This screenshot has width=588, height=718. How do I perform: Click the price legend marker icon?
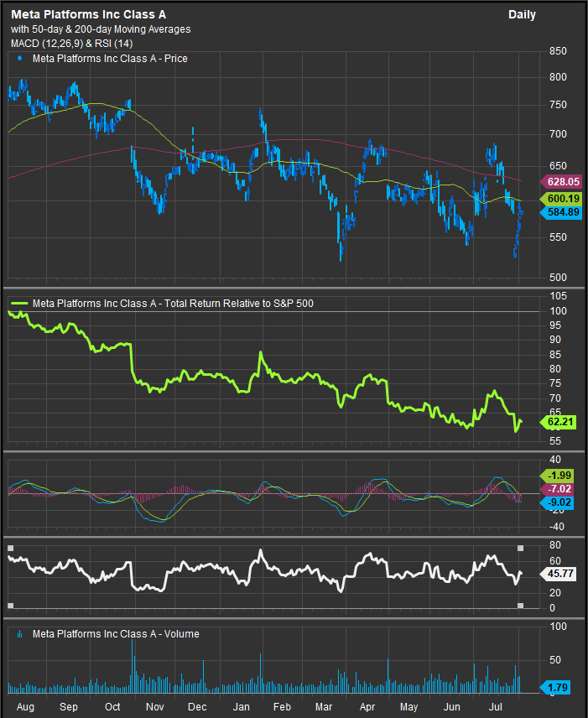click(x=19, y=58)
